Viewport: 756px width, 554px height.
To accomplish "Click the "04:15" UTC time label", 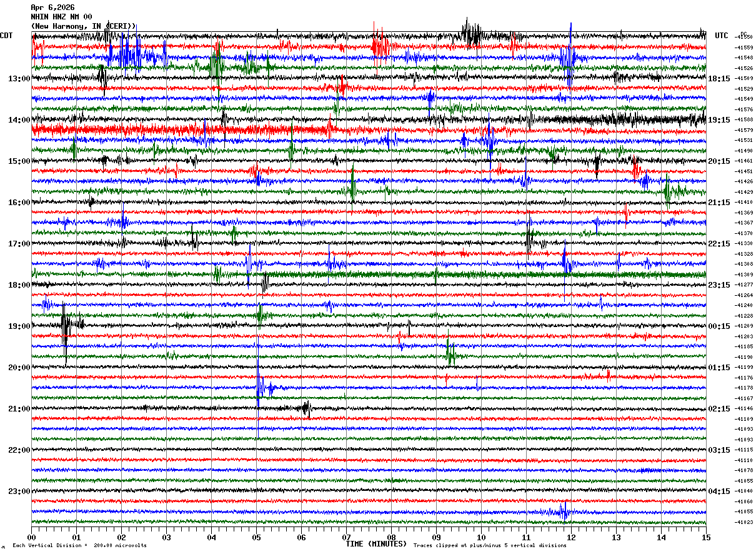I will pyautogui.click(x=719, y=491).
